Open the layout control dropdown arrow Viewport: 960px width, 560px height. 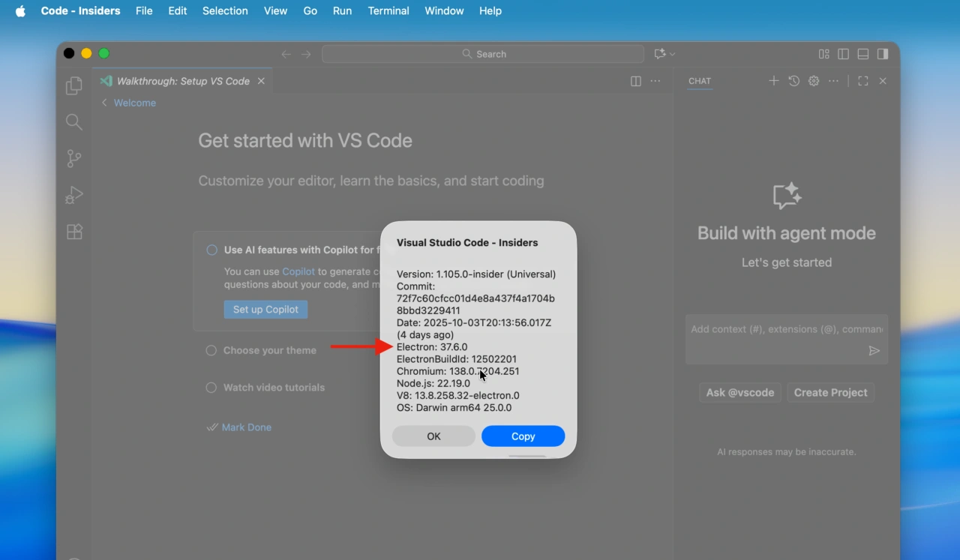671,53
